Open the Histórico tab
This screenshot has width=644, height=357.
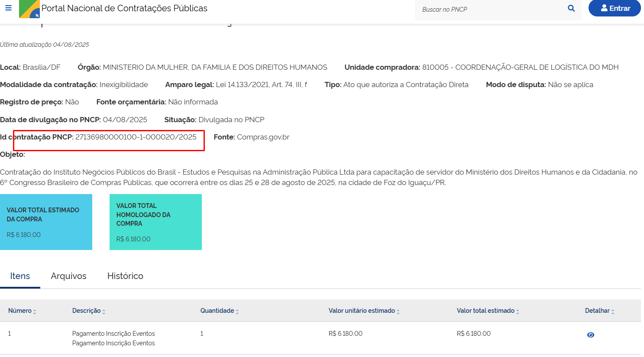click(x=125, y=276)
